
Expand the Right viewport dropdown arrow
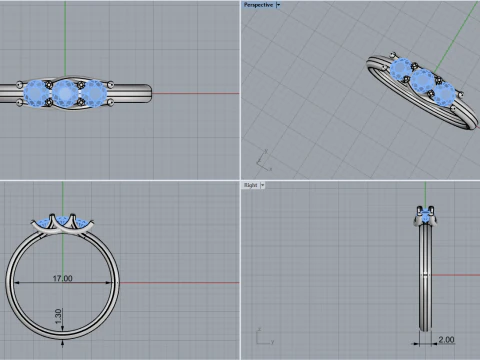point(263,185)
